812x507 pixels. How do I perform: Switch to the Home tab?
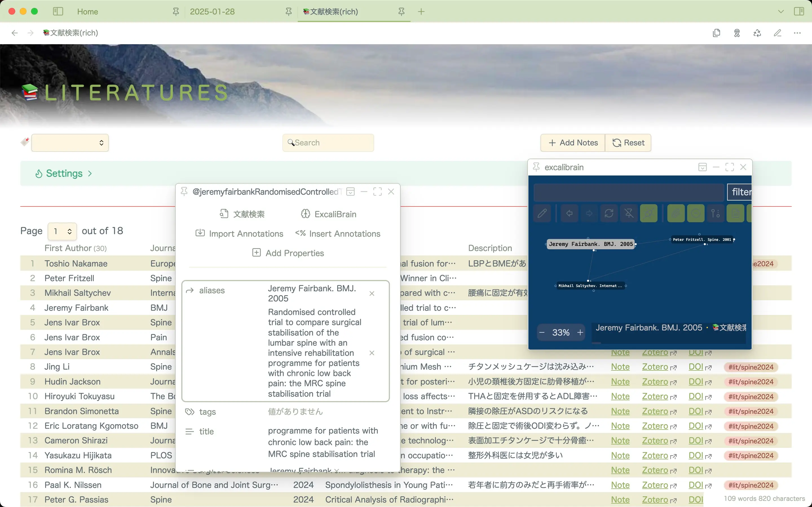pyautogui.click(x=88, y=11)
